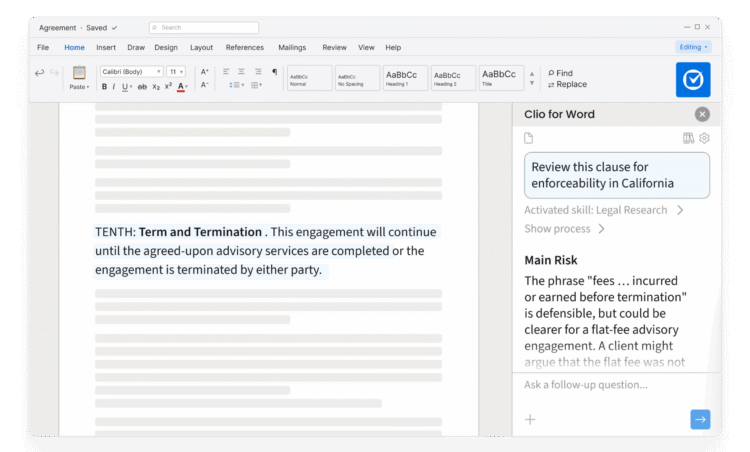Image resolution: width=750 pixels, height=452 pixels.
Task: Redo the last undone action
Action: point(54,73)
